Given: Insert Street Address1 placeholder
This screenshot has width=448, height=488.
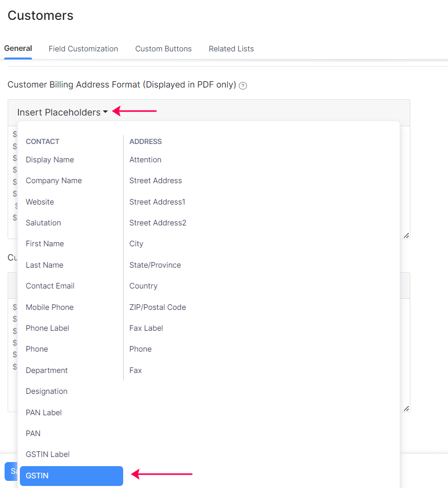Looking at the screenshot, I should pos(157,202).
